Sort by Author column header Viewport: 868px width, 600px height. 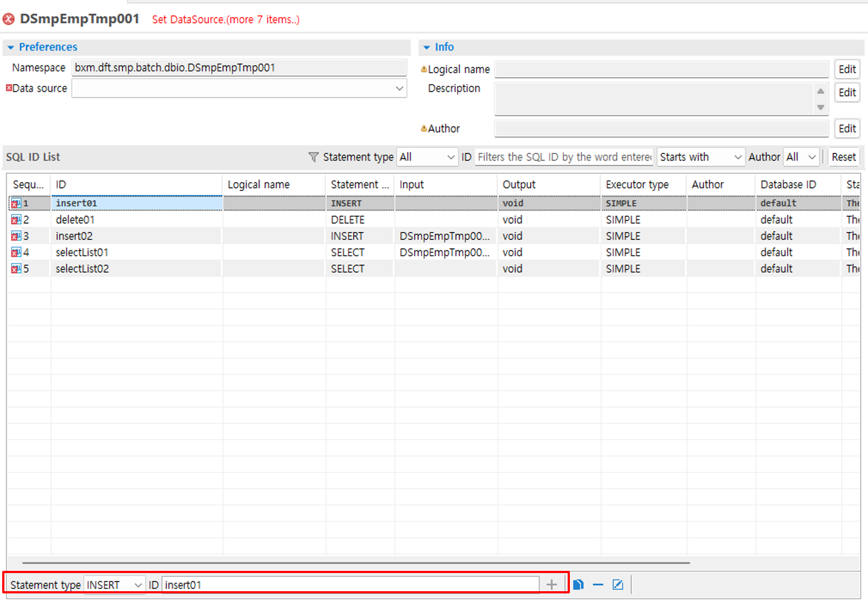(721, 185)
